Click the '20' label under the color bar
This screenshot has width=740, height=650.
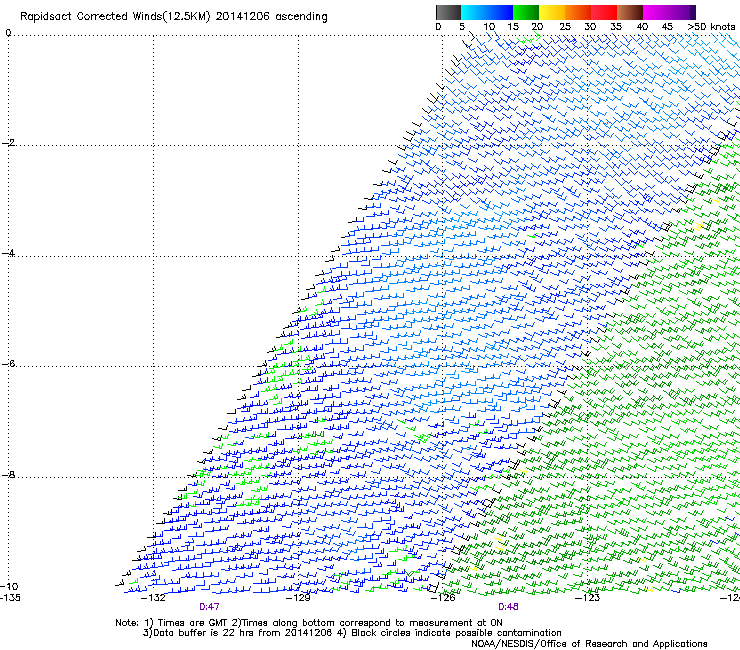coord(538,27)
